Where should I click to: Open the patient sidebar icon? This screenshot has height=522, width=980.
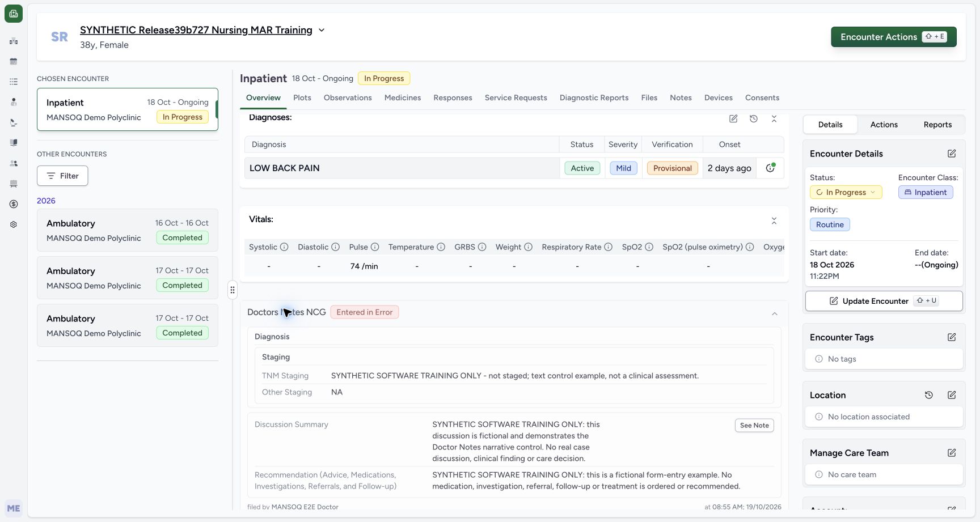[14, 102]
